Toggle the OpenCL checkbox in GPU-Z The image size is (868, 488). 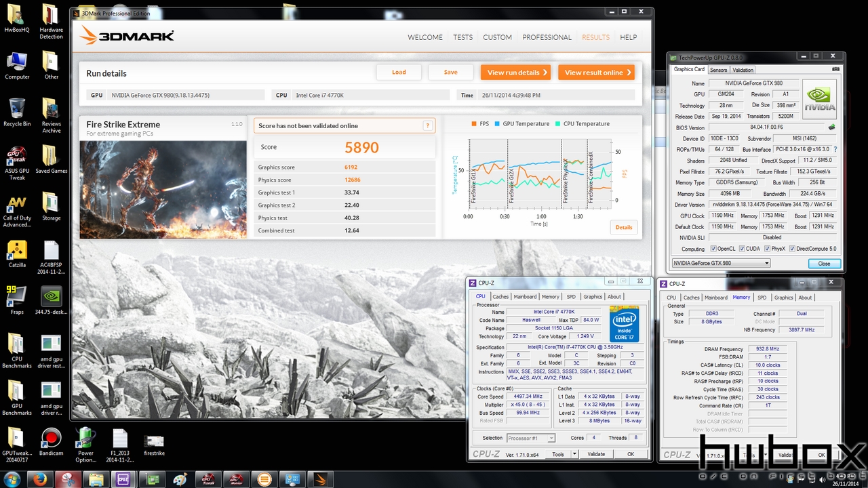pyautogui.click(x=712, y=249)
